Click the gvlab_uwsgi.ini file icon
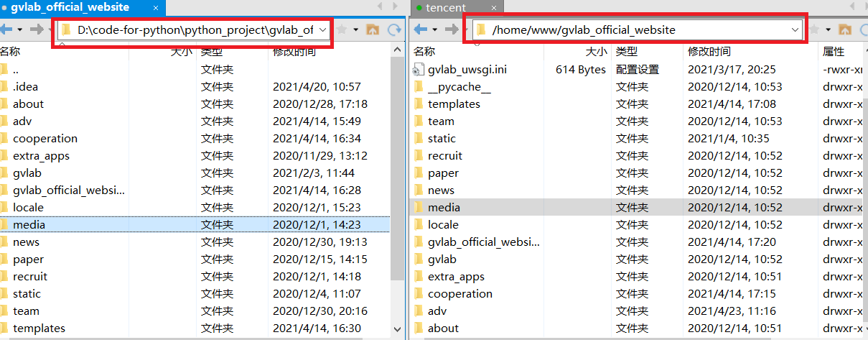 pos(419,69)
